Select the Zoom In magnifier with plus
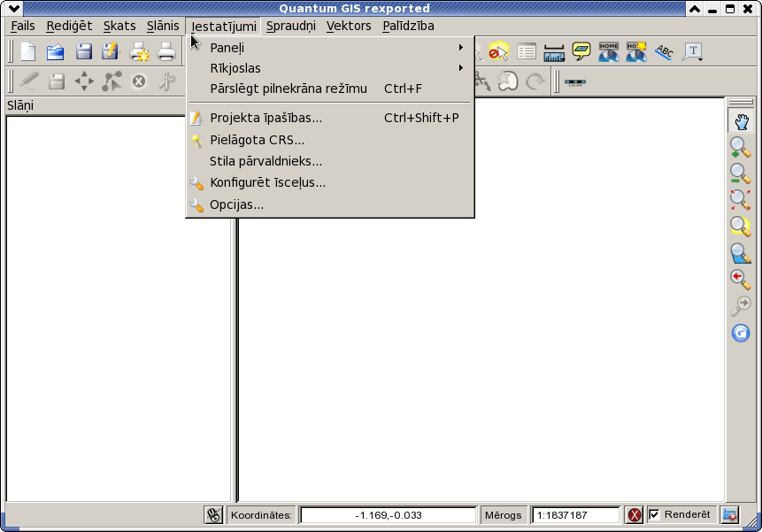Image resolution: width=762 pixels, height=532 pixels. click(740, 147)
